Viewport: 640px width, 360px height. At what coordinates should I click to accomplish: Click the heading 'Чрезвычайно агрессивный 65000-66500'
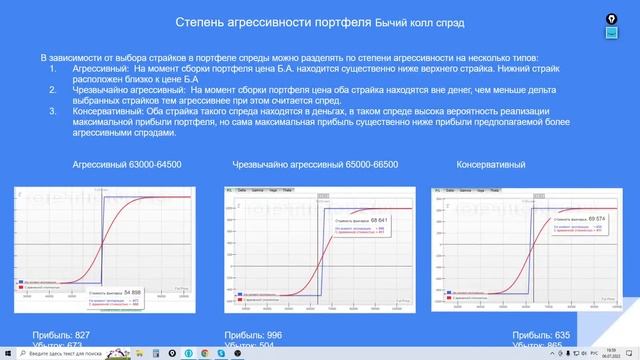click(x=315, y=164)
